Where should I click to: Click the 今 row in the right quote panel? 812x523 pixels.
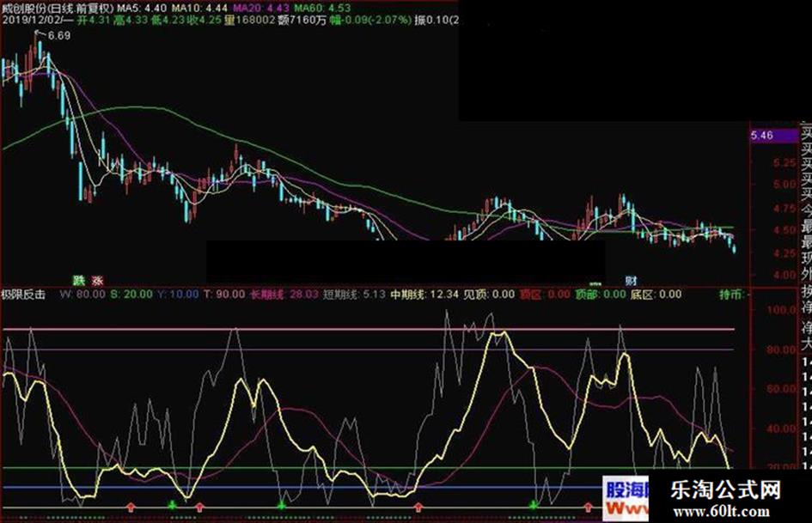tap(807, 211)
